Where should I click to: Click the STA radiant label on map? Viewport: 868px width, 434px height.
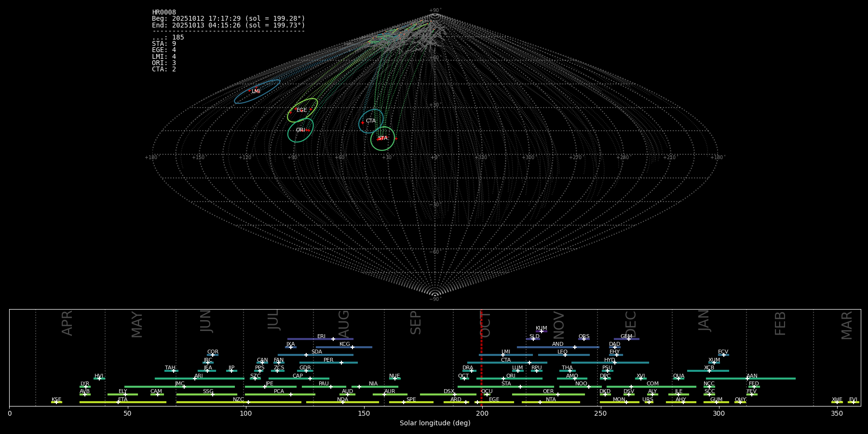[382, 138]
